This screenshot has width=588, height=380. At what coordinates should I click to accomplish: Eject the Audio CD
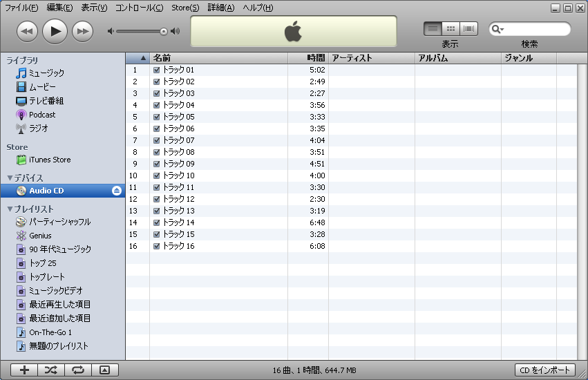(x=117, y=191)
